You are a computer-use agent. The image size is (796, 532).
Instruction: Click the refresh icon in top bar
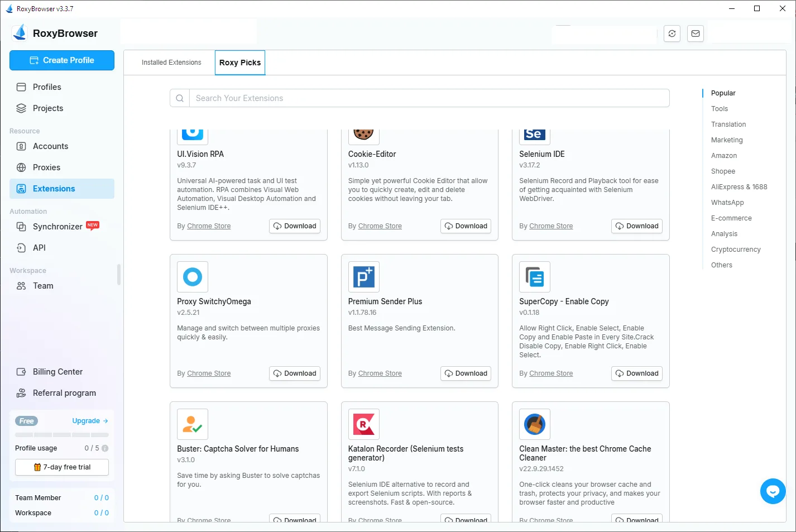(672, 33)
